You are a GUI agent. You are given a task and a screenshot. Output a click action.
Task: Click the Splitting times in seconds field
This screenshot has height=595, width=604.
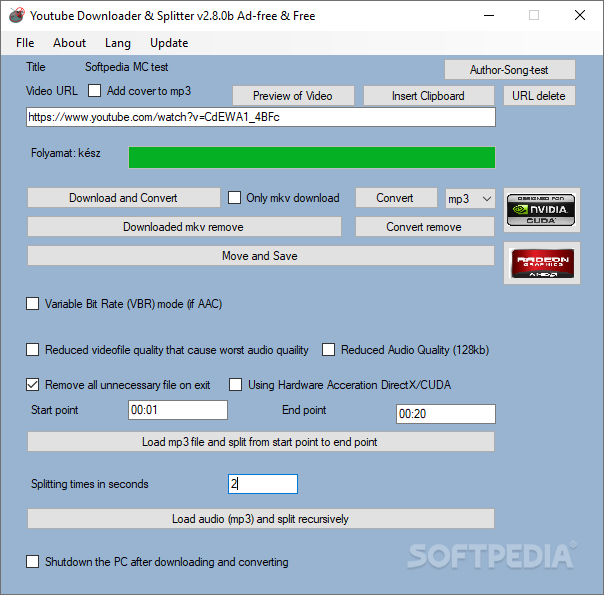tap(263, 484)
